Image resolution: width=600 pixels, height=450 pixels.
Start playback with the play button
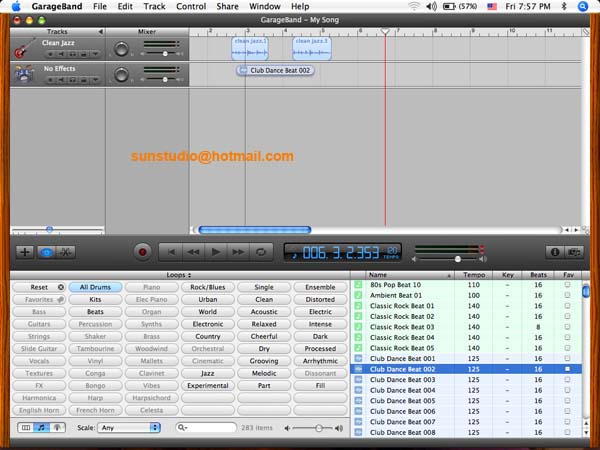[x=216, y=252]
